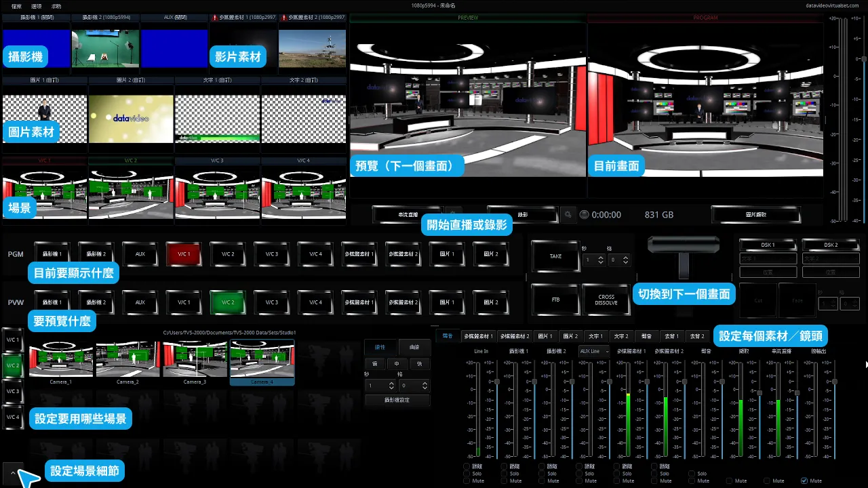Open recording settings gear icon
This screenshot has width=868, height=488.
pyautogui.click(x=568, y=215)
